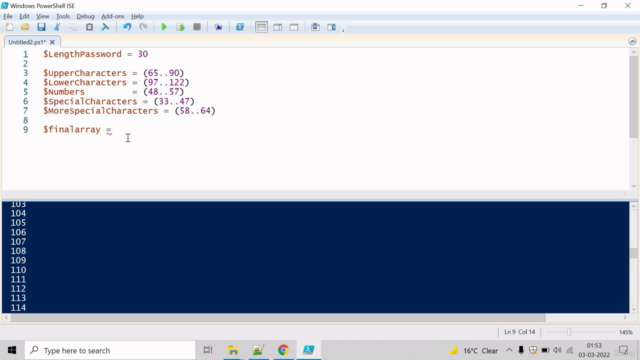Click Ln 9 Col 14 status indicator
This screenshot has width=640, height=360.
coord(519,332)
